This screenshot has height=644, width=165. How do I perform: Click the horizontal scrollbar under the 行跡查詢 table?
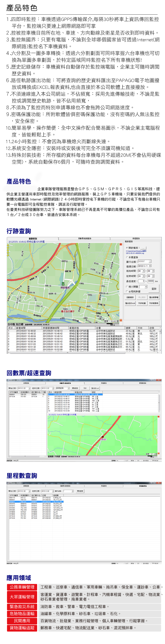83,352
